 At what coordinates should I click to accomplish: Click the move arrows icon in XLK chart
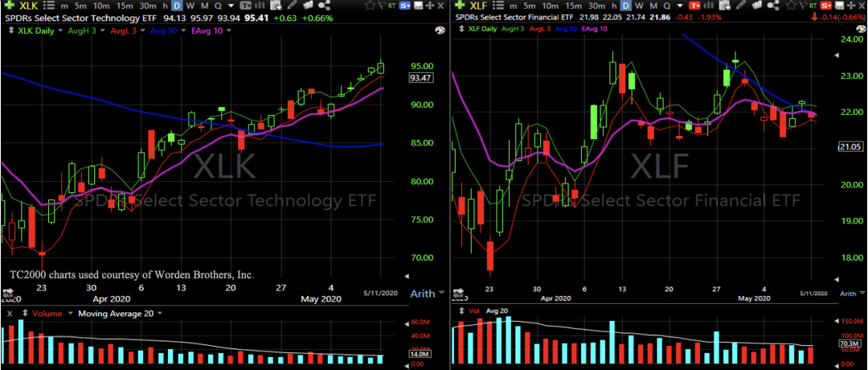coord(429,6)
